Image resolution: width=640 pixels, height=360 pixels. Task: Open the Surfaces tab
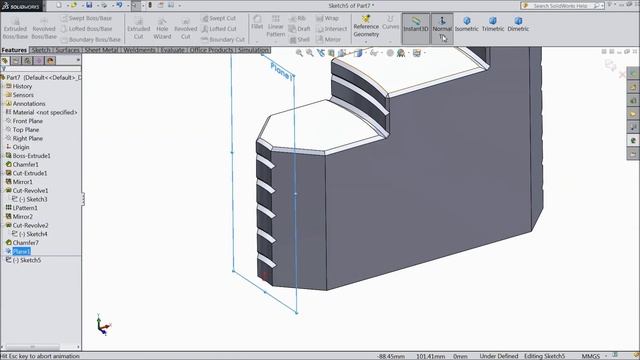pyautogui.click(x=67, y=50)
